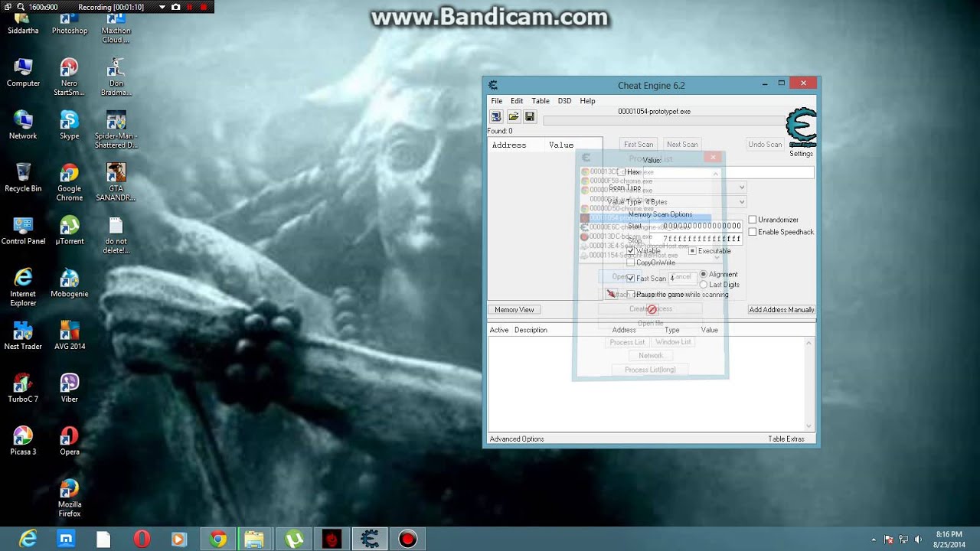Screen dimensions: 980x551
Task: Open the Recycle Bin icon
Action: [x=23, y=178]
